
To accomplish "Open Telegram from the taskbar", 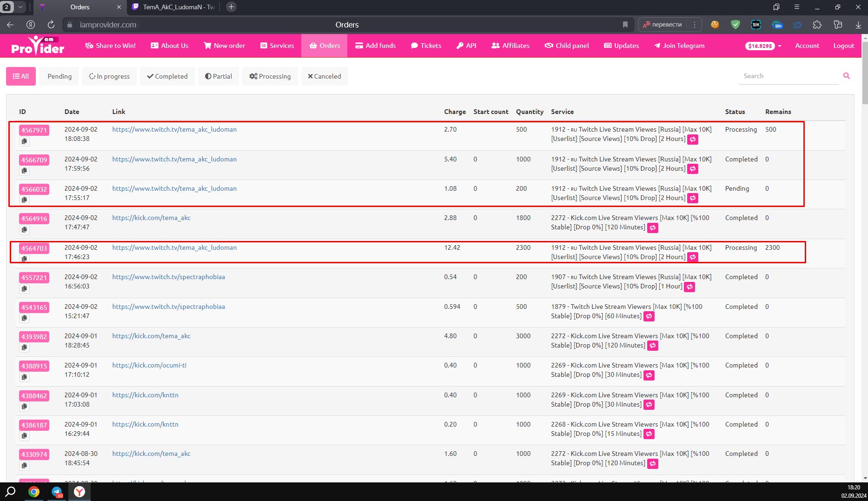I will pyautogui.click(x=57, y=492).
